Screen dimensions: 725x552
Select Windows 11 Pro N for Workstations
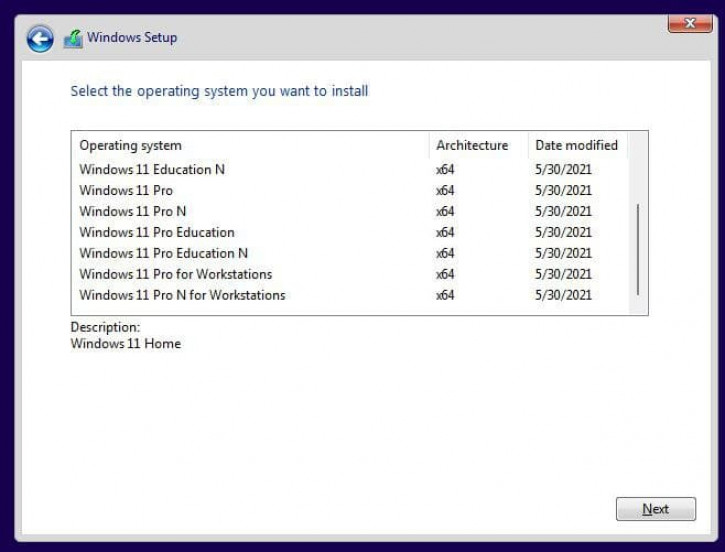pyautogui.click(x=350, y=295)
